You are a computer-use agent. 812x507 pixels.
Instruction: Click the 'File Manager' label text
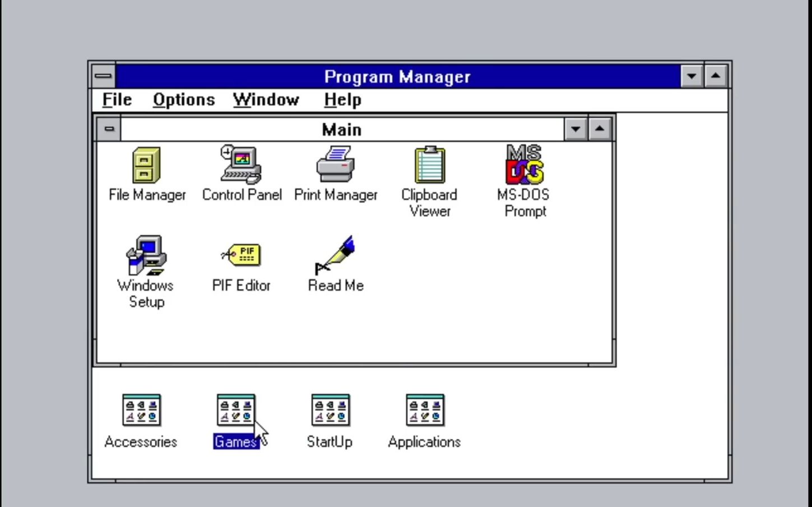click(x=147, y=195)
